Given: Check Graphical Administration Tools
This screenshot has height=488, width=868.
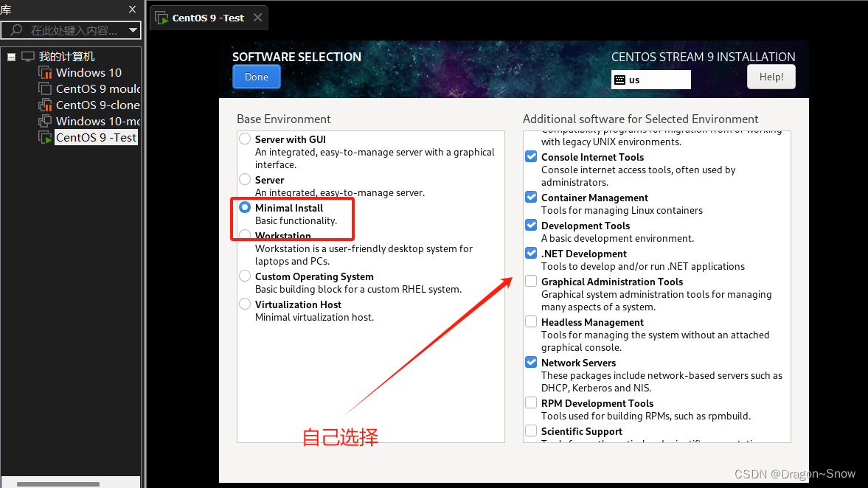Looking at the screenshot, I should [x=531, y=281].
